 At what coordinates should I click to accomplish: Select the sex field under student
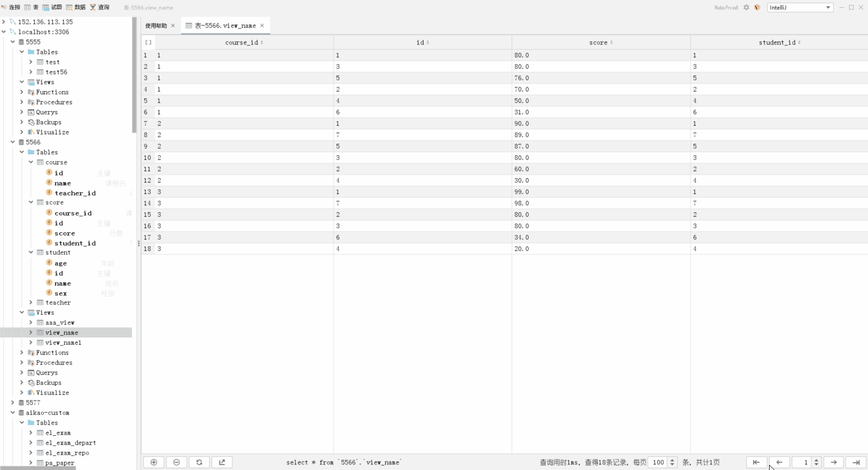tap(60, 294)
